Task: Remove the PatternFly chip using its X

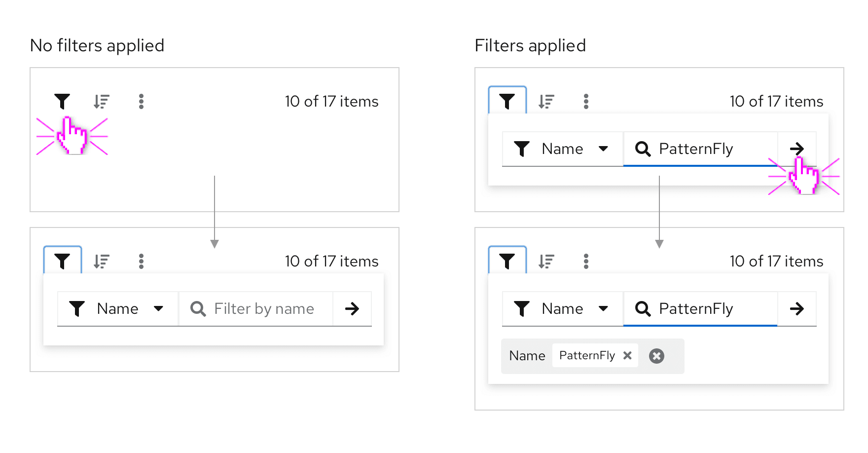Action: pos(627,355)
